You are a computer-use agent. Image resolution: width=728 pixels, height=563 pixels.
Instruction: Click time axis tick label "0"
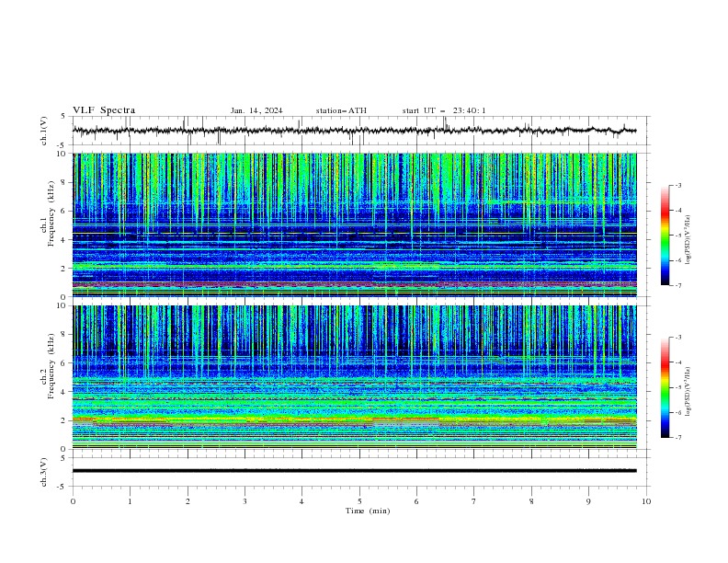pos(73,501)
